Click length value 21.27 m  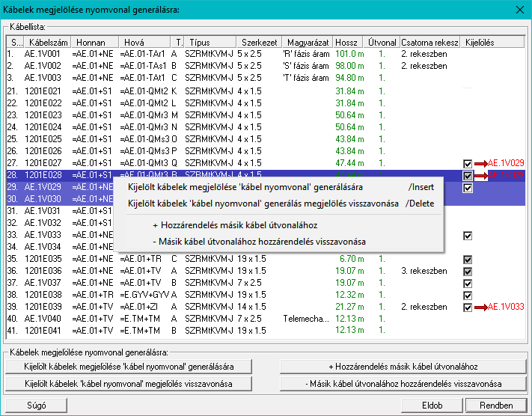(x=349, y=307)
